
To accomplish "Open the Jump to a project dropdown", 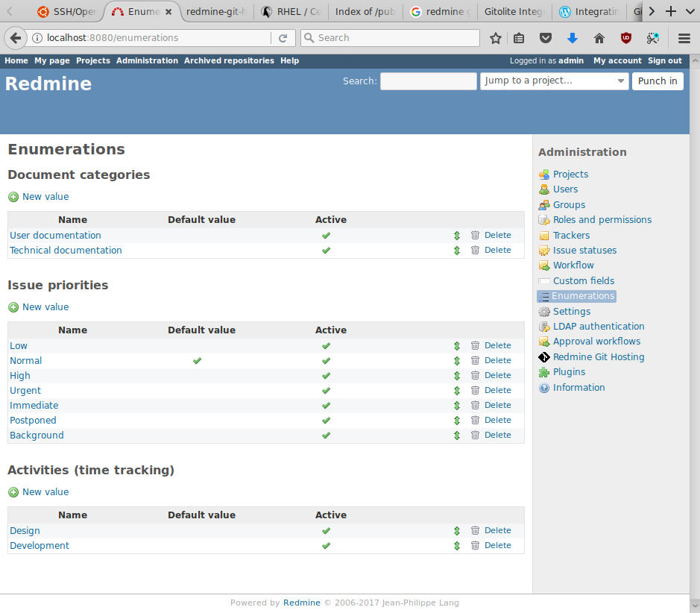I will click(554, 81).
